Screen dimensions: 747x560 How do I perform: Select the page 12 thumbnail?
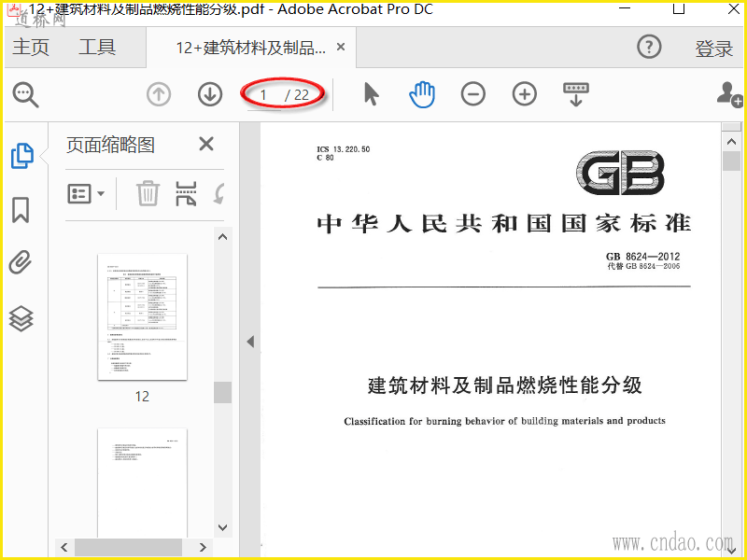[143, 316]
